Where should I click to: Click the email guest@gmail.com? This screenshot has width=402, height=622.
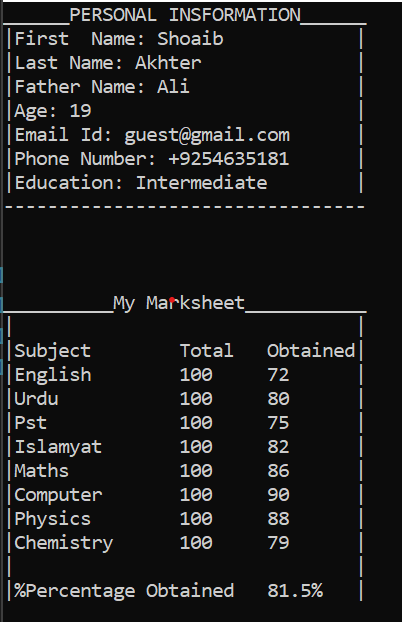(x=207, y=135)
